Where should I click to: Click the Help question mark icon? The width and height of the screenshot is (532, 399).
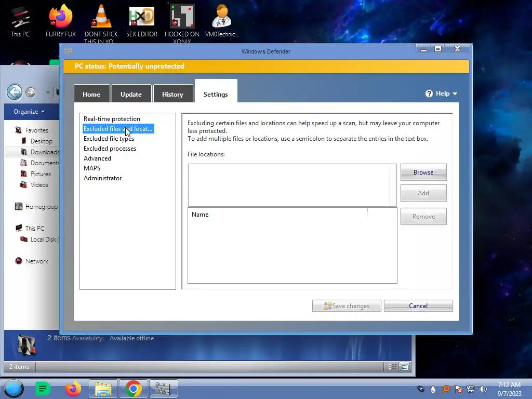(x=429, y=94)
